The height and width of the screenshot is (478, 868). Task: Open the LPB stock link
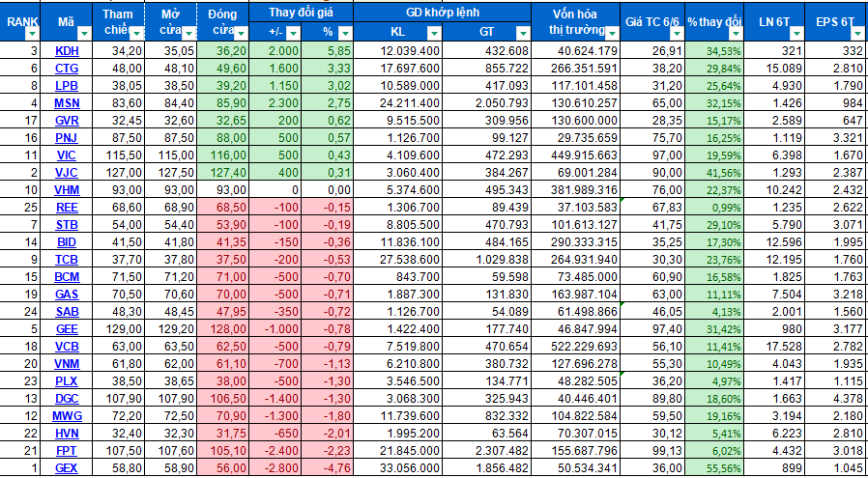67,86
